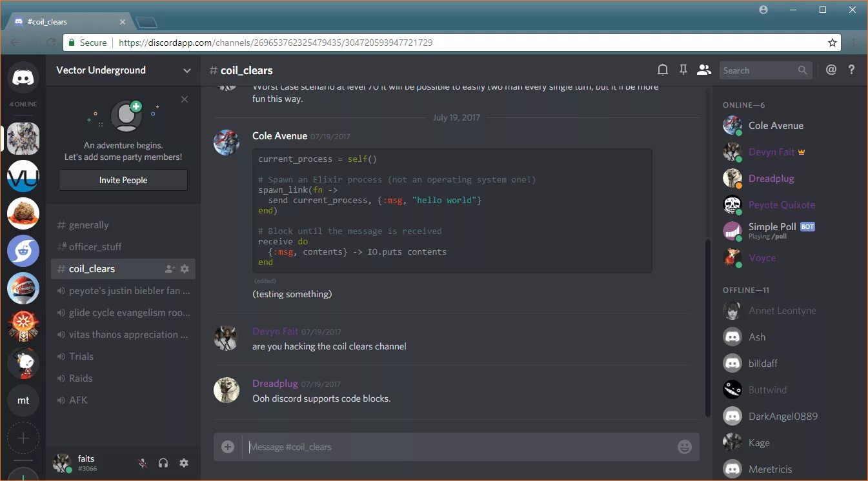The height and width of the screenshot is (481, 868).
Task: Click Invite People button
Action: coord(123,180)
